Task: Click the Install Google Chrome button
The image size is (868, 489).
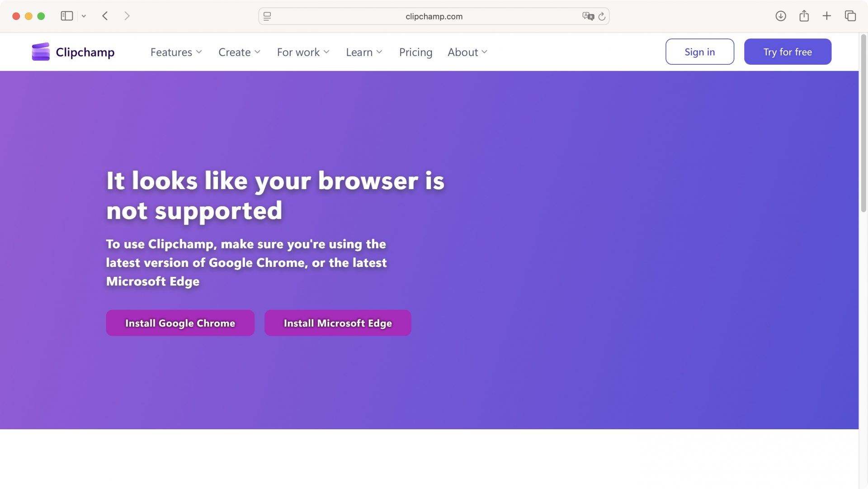Action: (x=180, y=323)
